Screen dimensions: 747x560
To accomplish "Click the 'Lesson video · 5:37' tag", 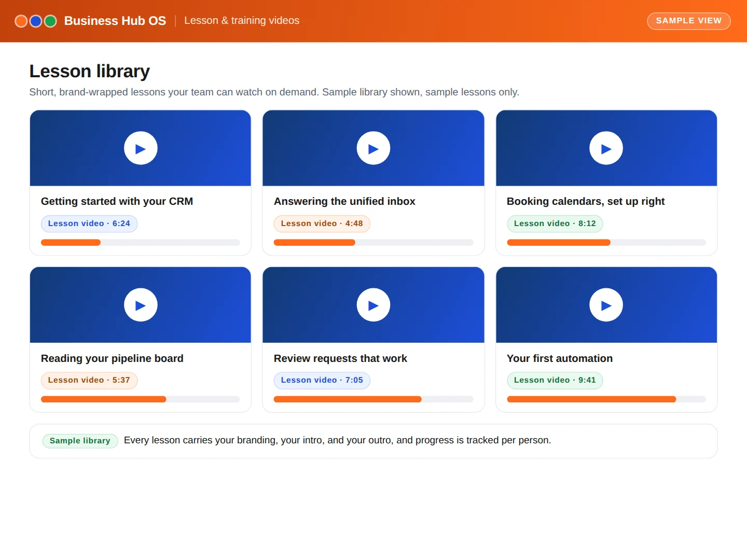I will click(89, 380).
